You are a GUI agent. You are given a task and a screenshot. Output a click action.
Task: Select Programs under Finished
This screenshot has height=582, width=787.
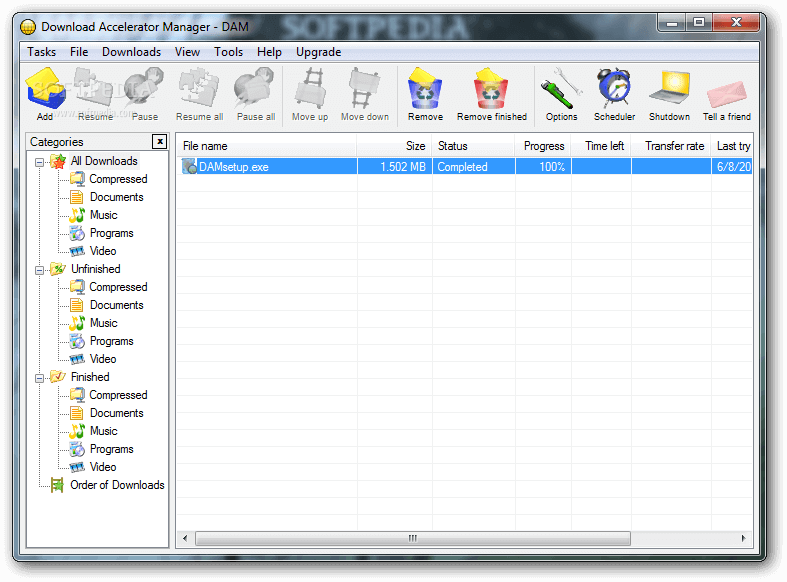(111, 449)
